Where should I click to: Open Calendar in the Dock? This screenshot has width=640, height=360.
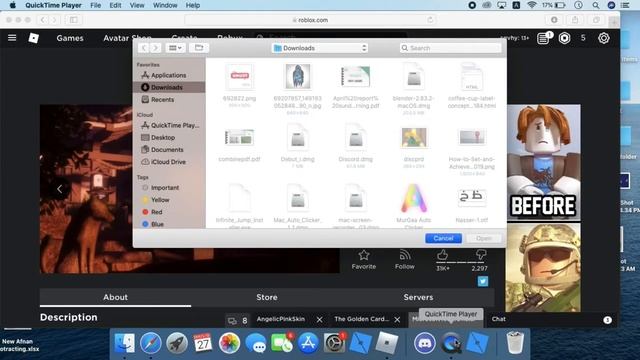pos(203,343)
